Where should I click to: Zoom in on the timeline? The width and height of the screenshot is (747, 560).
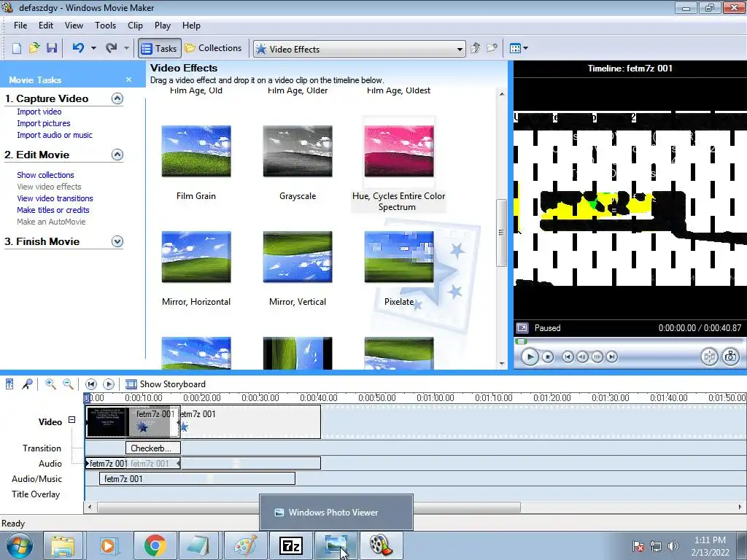[50, 384]
